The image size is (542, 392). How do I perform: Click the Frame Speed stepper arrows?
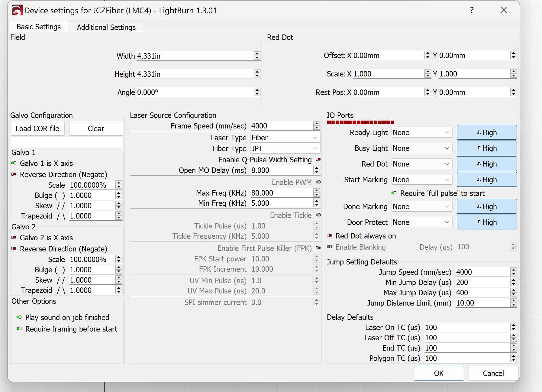click(316, 126)
